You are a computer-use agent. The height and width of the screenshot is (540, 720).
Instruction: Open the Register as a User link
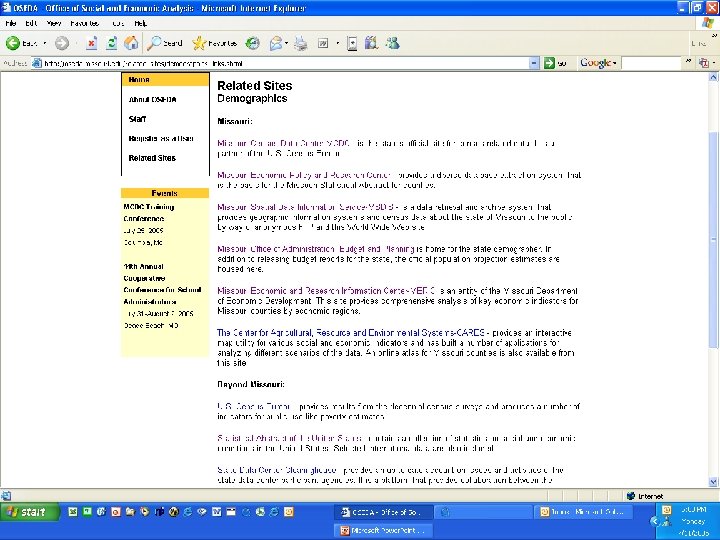coord(161,138)
